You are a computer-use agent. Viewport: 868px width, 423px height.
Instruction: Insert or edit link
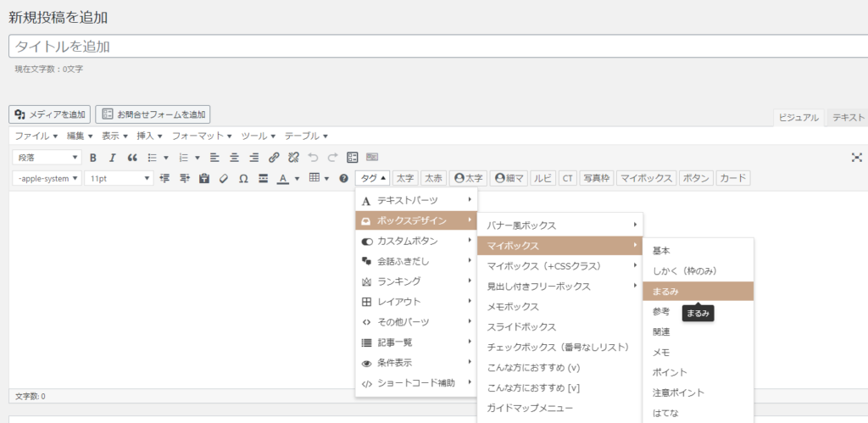[x=274, y=158]
